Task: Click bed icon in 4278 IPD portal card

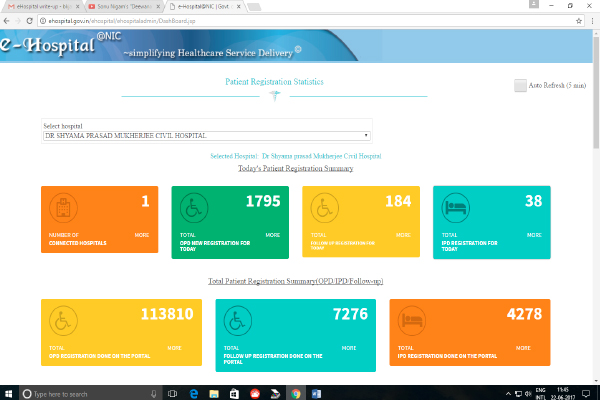Action: pos(412,321)
